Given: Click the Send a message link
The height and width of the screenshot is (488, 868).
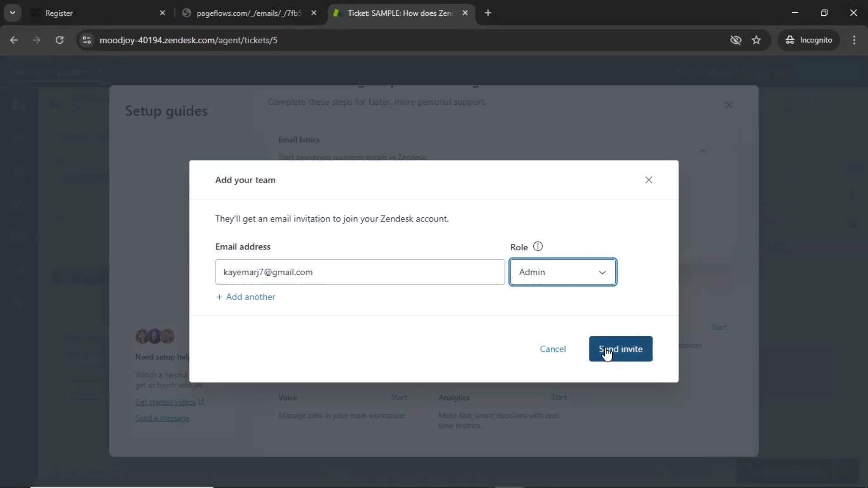Looking at the screenshot, I should coord(162,418).
